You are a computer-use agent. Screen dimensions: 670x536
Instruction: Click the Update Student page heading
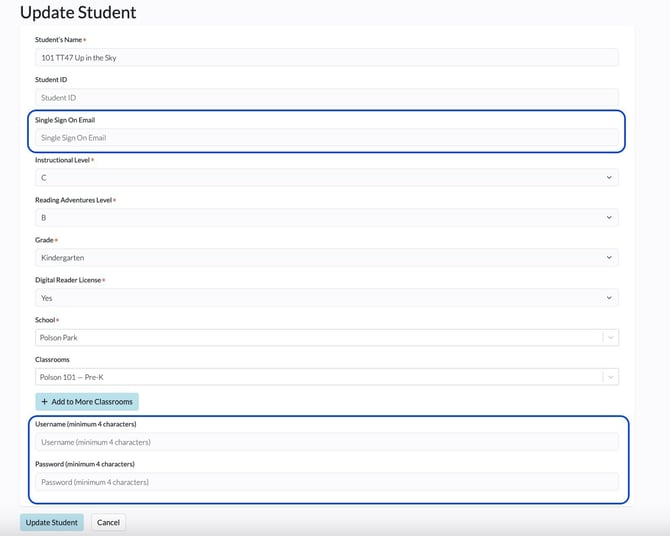[78, 12]
